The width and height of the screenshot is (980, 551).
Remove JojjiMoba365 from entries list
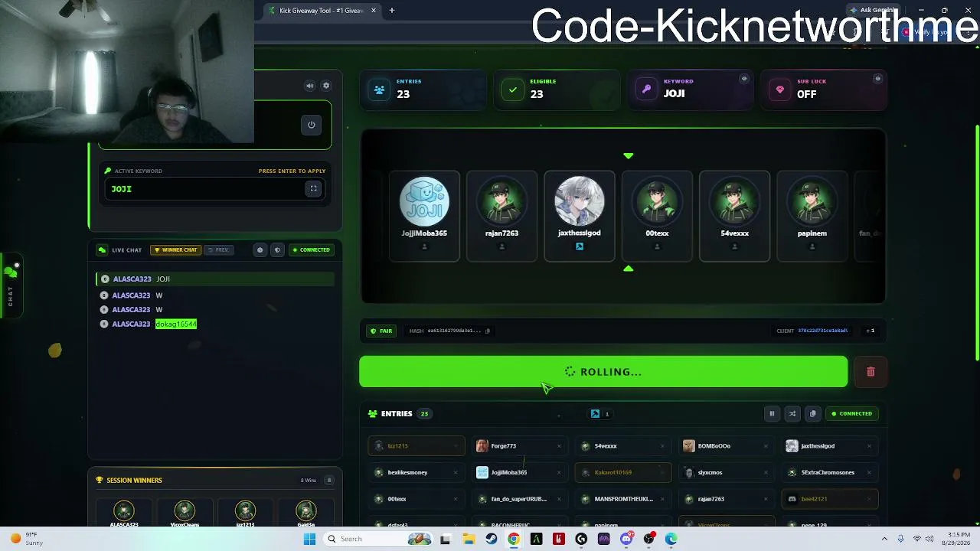(x=559, y=472)
